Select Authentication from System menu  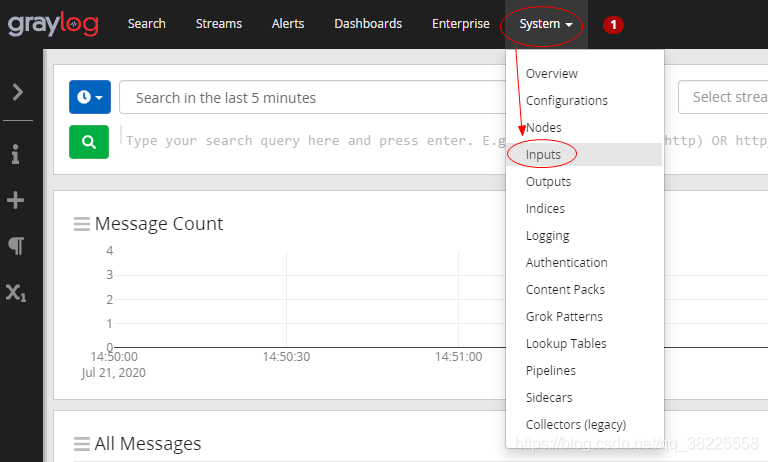tap(584, 263)
